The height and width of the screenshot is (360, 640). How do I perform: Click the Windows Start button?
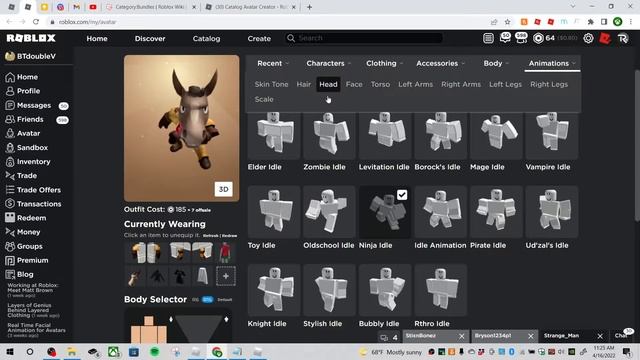point(10,351)
